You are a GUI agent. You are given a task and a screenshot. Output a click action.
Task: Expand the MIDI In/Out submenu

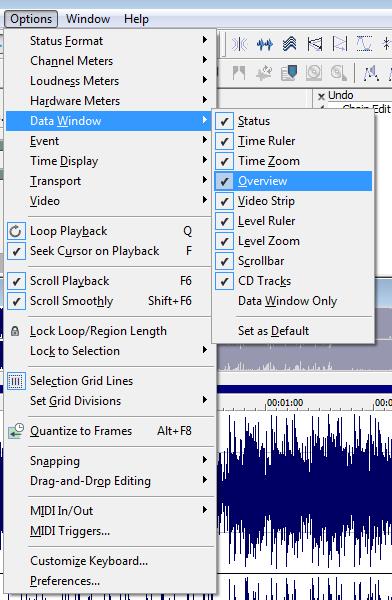pos(108,511)
